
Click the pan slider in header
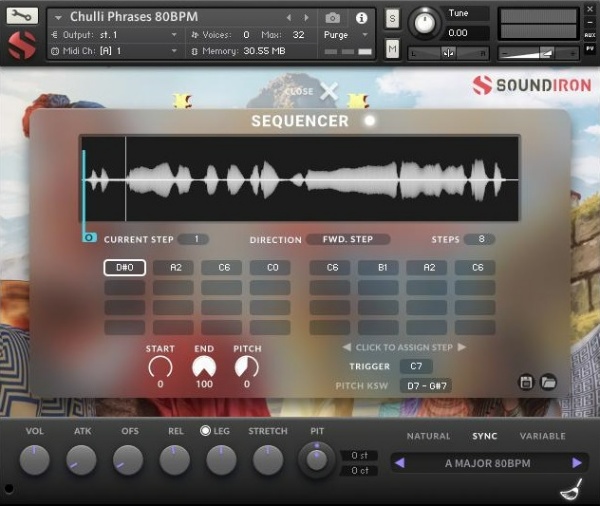coord(448,53)
